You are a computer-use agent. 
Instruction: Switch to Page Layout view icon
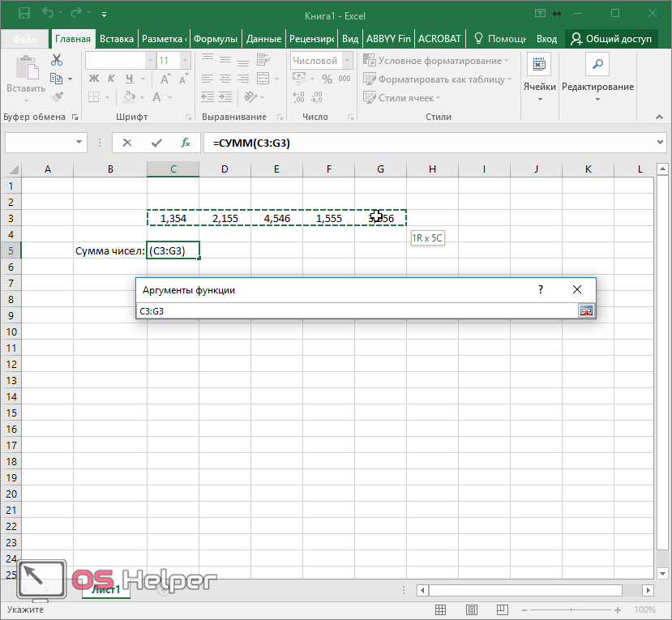[472, 609]
